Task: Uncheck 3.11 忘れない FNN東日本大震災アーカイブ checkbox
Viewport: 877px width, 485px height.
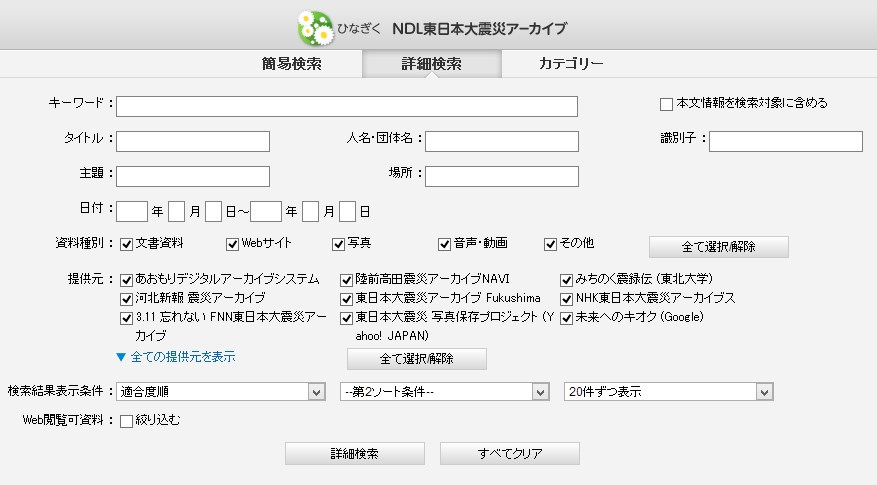Action: (126, 318)
